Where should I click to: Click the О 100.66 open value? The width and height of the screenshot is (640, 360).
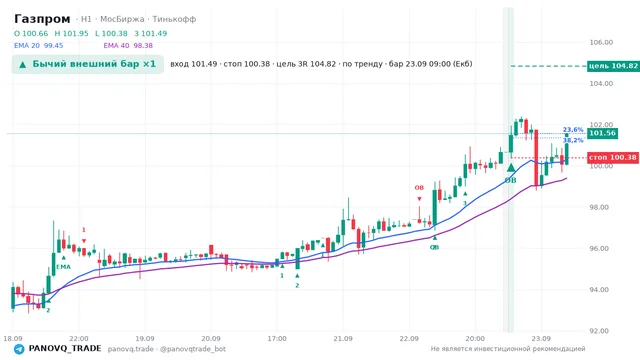click(x=31, y=33)
